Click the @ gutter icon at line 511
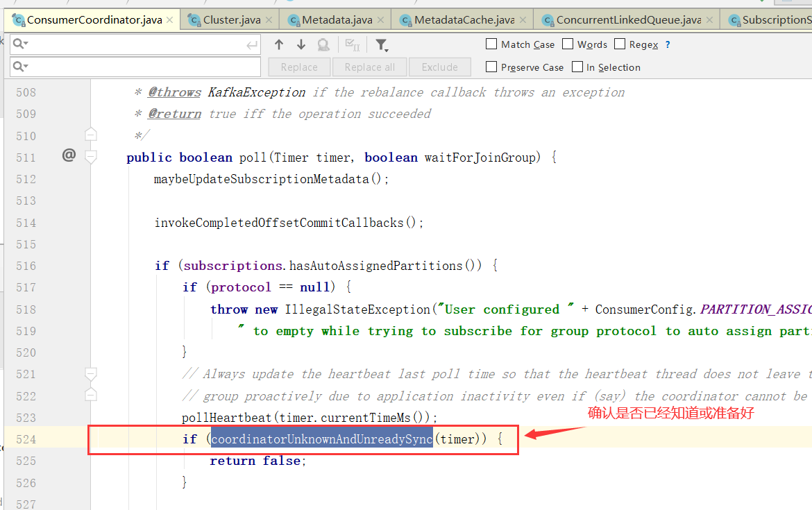Viewport: 812px width, 510px height. coord(69,155)
